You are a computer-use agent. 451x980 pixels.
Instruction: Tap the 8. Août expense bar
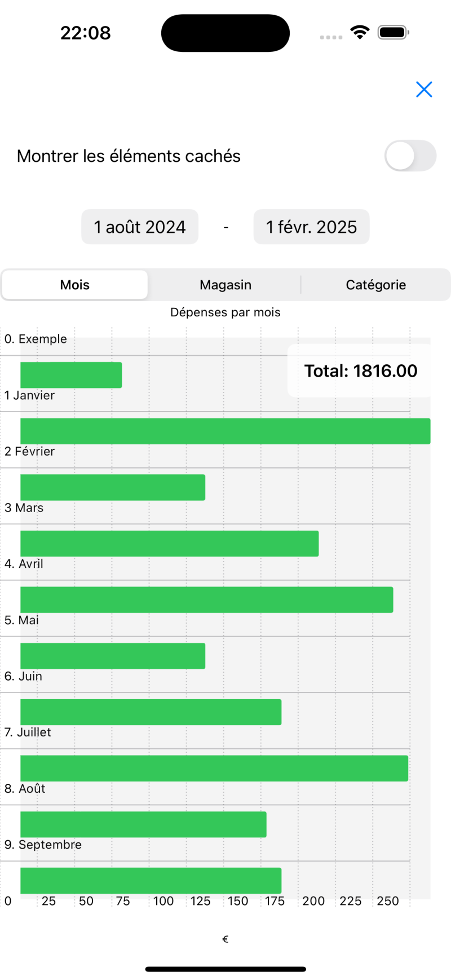tap(143, 824)
